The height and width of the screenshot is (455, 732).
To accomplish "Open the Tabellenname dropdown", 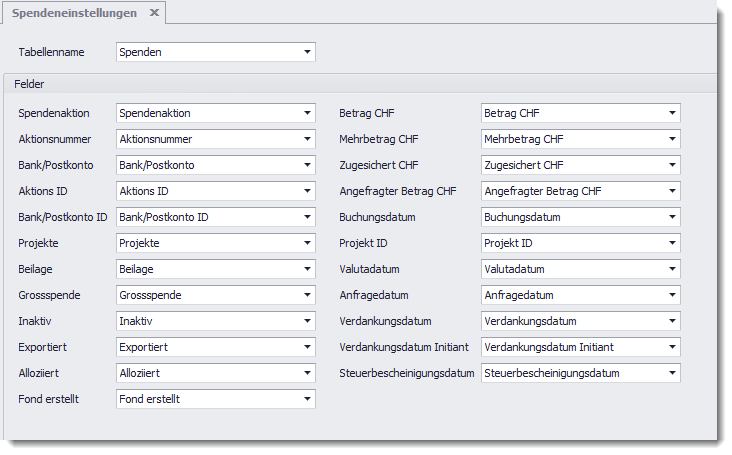I will pyautogui.click(x=306, y=52).
